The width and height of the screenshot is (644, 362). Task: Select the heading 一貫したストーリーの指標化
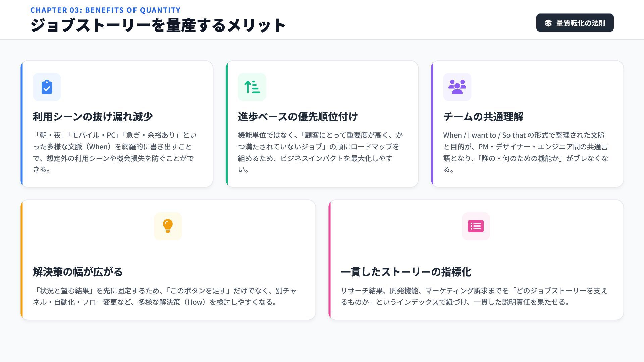[x=406, y=272]
